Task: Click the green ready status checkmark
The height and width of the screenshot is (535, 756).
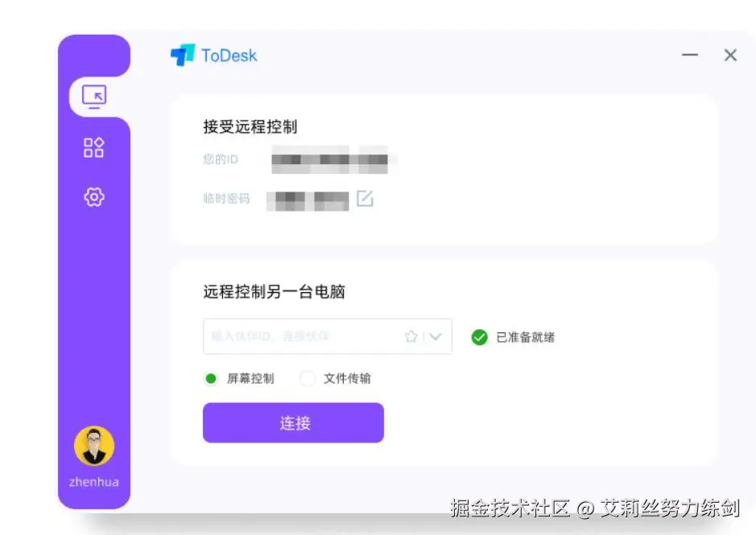Action: 479,337
